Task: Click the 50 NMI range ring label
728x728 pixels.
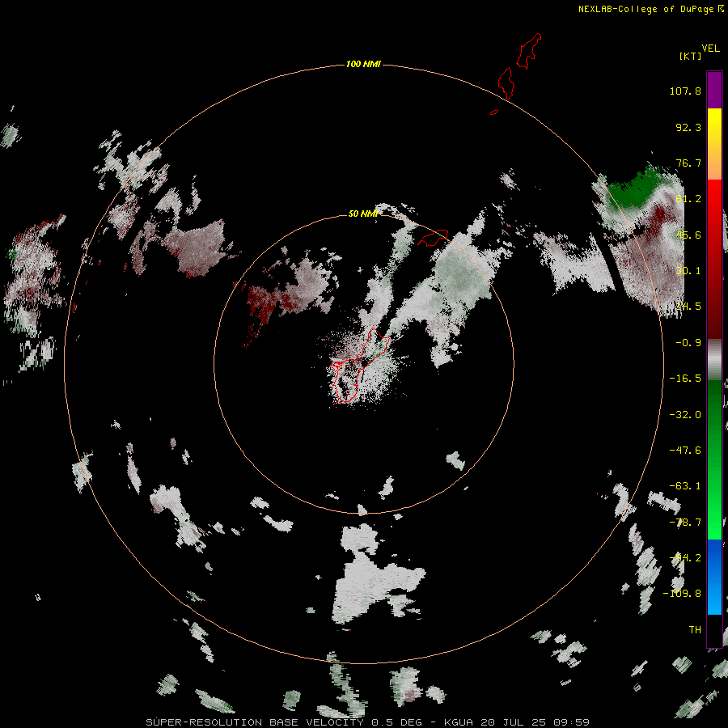Action: (363, 214)
